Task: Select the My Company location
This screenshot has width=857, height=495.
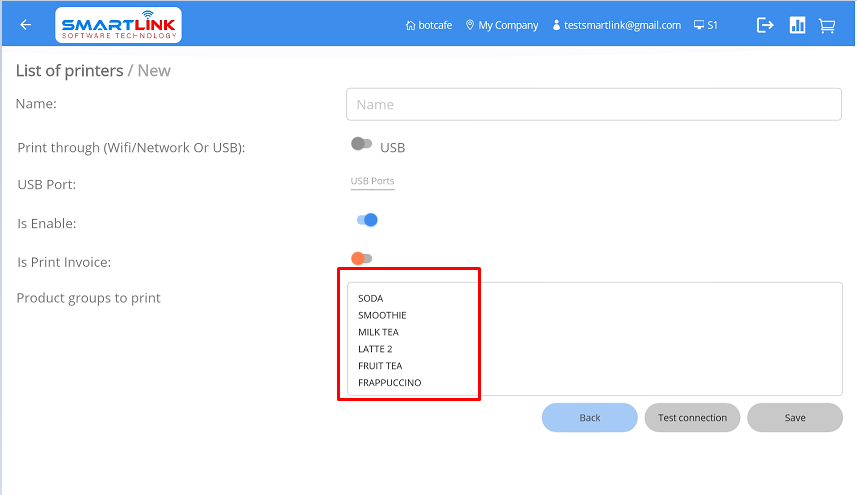Action: click(x=502, y=26)
